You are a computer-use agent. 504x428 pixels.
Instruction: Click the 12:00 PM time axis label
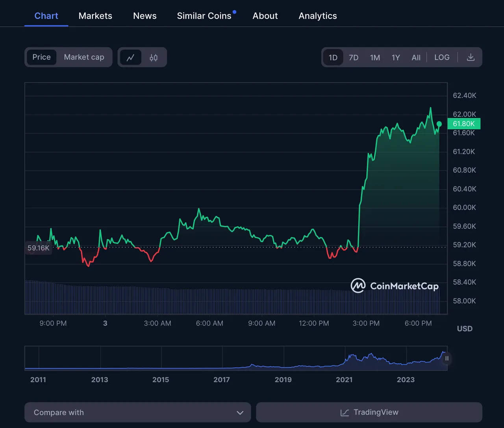pos(314,323)
